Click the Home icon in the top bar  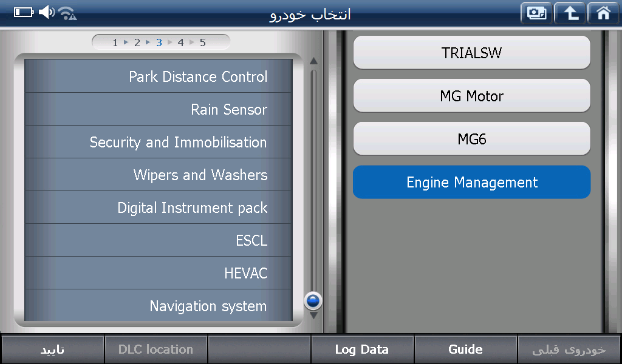point(603,13)
